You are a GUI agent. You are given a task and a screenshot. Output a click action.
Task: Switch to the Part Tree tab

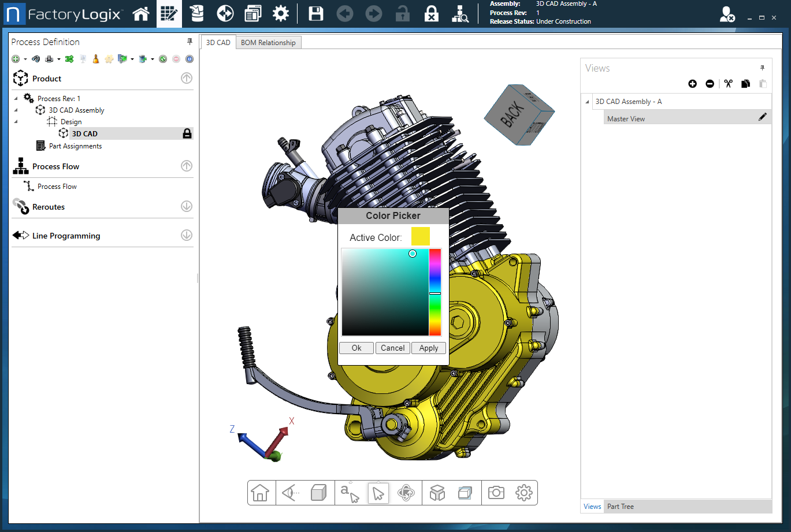pos(620,507)
